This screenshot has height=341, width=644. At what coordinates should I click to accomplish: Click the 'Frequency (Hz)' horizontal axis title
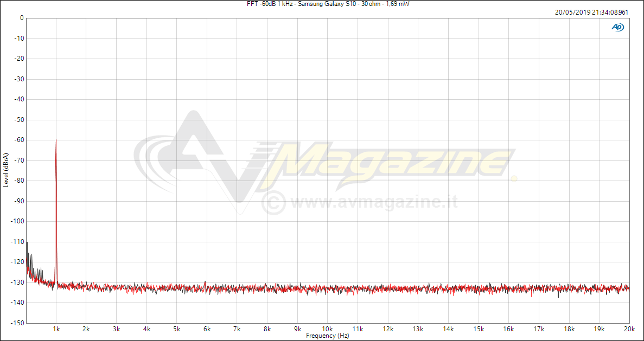click(327, 336)
